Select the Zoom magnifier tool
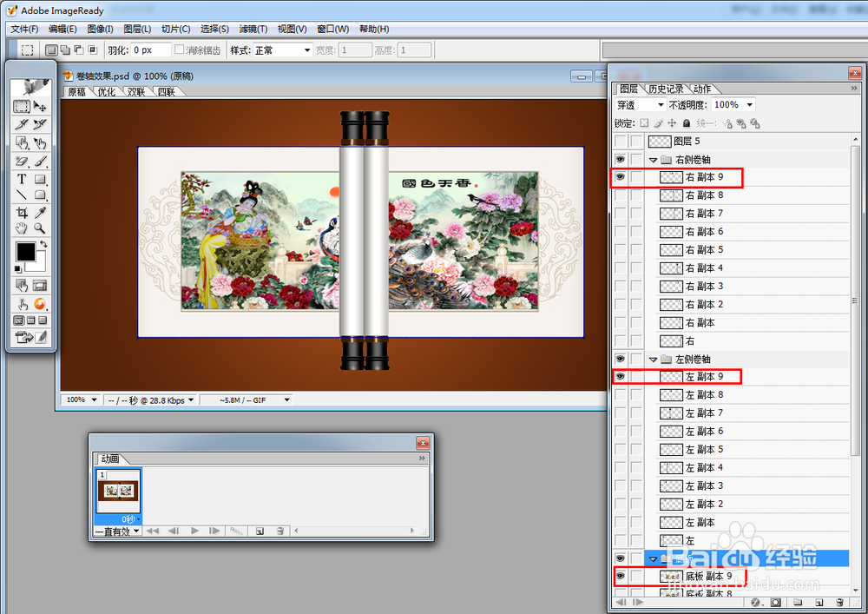 (40, 228)
